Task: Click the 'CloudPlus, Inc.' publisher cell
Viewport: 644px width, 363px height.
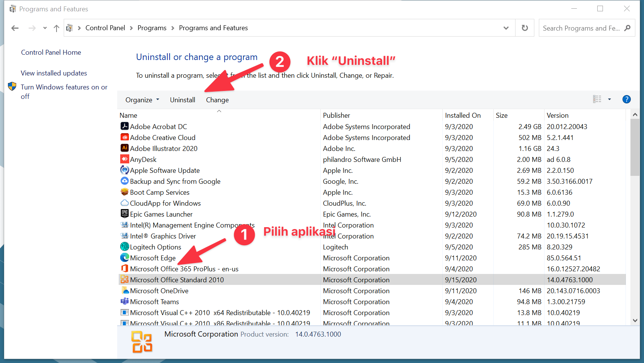Action: (x=344, y=203)
